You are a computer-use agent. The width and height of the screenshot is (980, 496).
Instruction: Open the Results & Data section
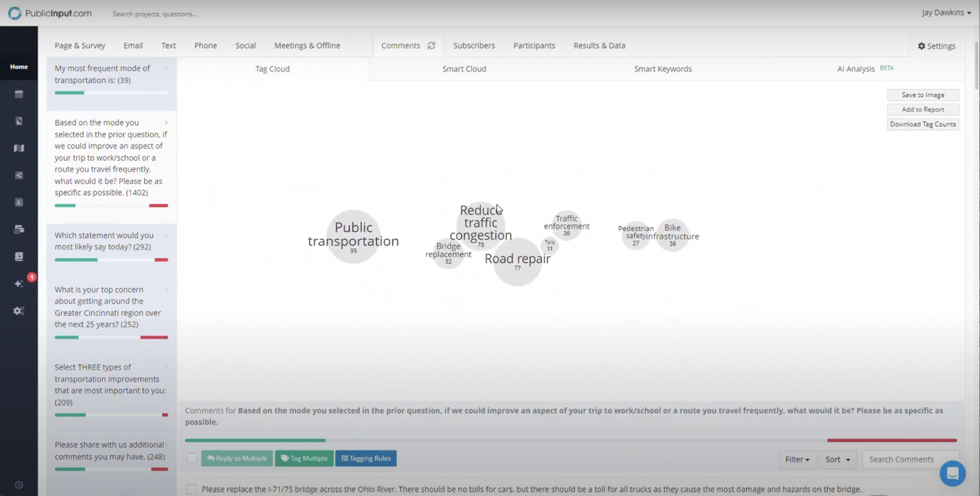pos(599,45)
